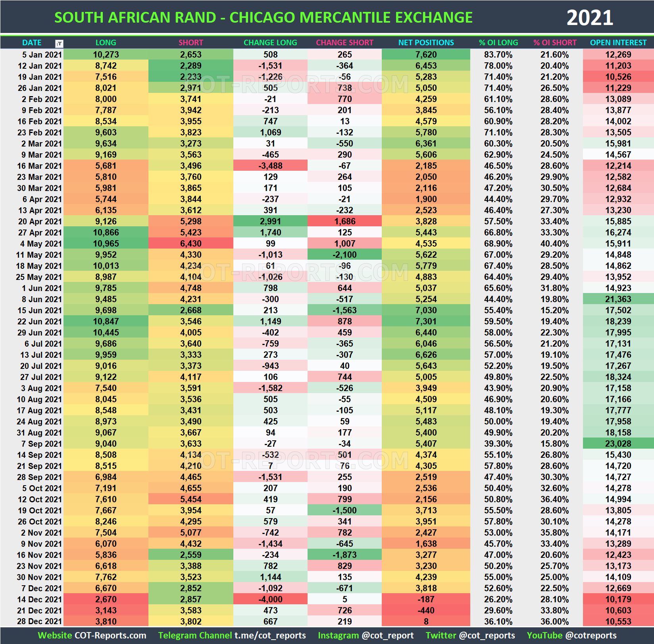Viewport: 654px width, 644px height.
Task: Select the % OI LONG header
Action: click(498, 42)
